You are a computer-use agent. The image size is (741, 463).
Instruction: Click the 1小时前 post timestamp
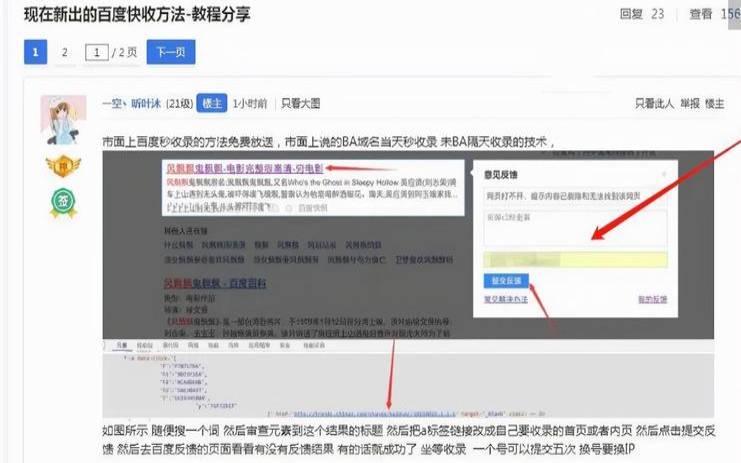[250, 103]
